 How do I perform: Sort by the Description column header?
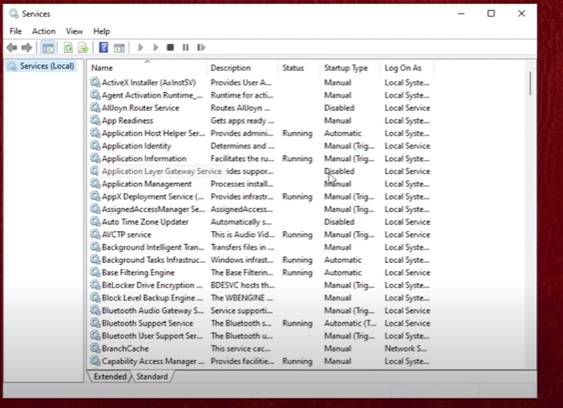click(x=242, y=68)
